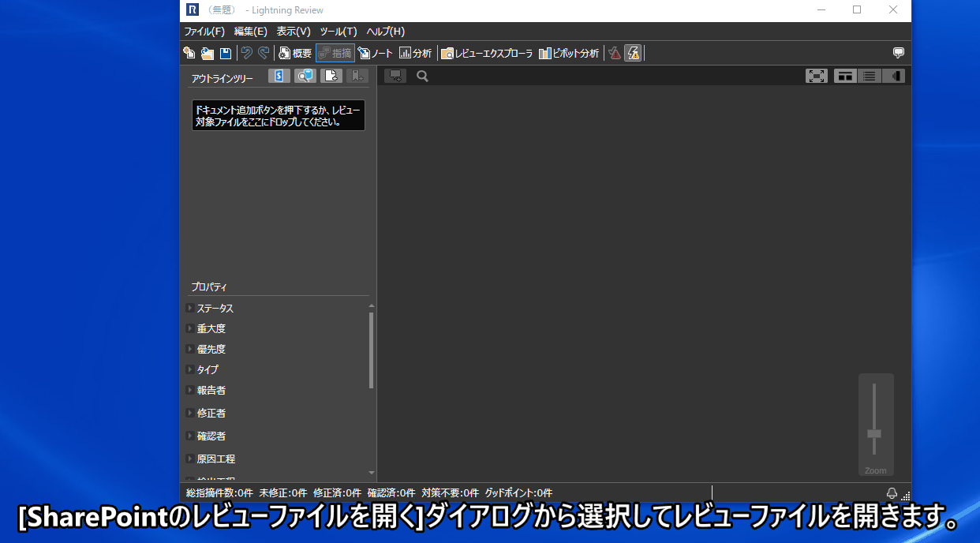Click the red warning check icon
The image size is (980, 543).
point(615,53)
